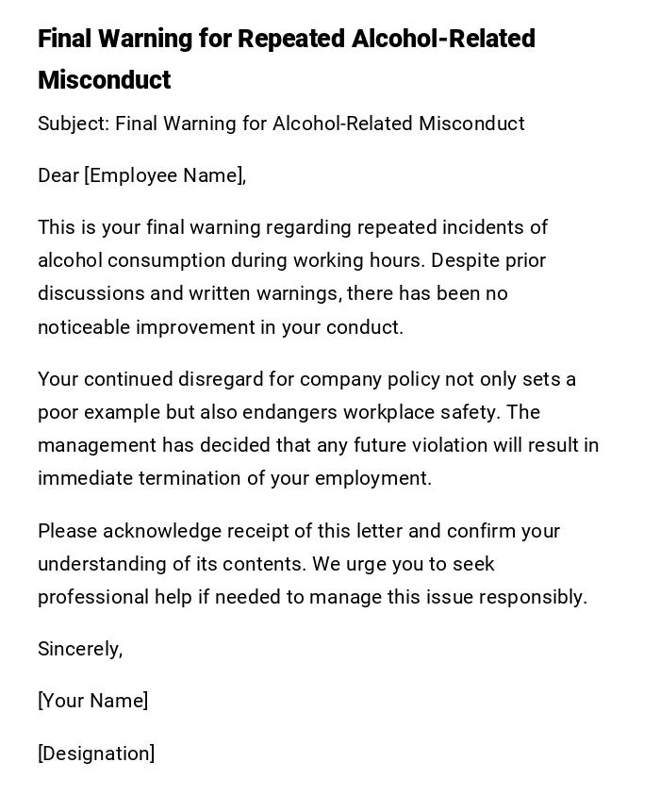Click the word "Misconduct" in the title

point(104,80)
